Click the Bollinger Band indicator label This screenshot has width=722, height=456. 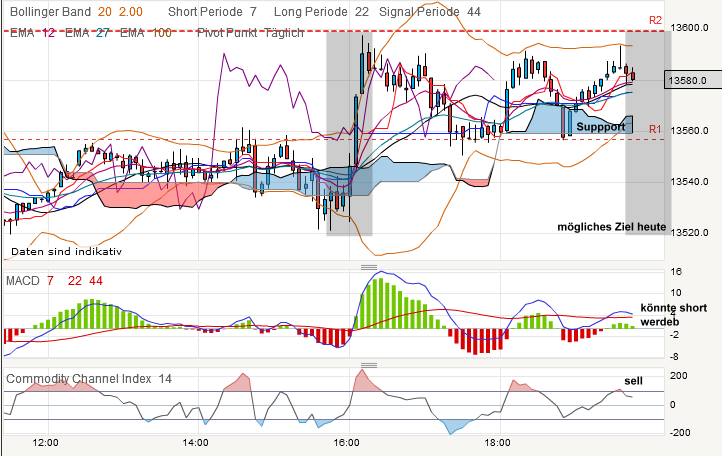50,12
